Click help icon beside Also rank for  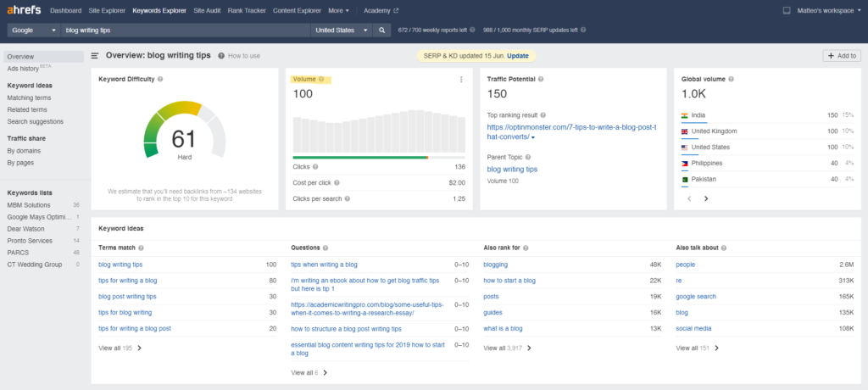tap(526, 248)
